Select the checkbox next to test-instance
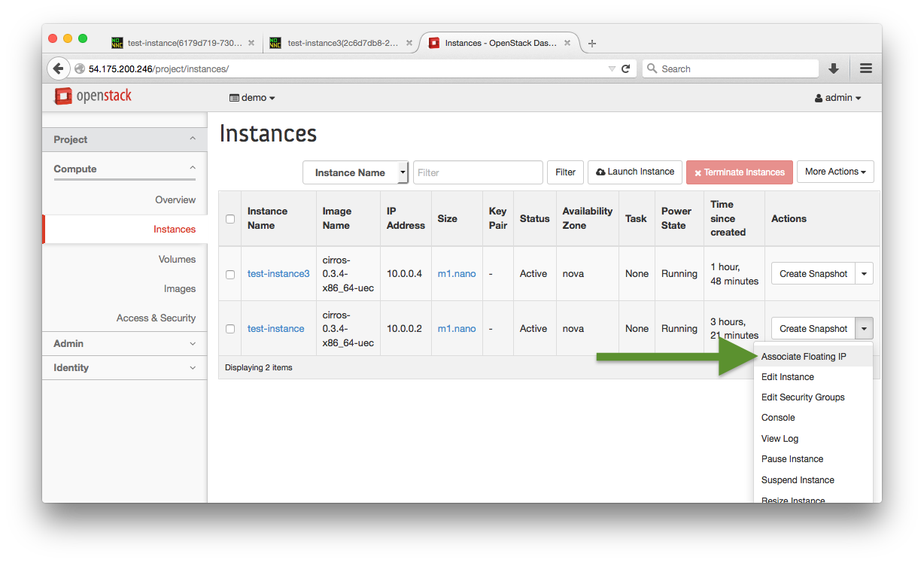 coord(230,329)
